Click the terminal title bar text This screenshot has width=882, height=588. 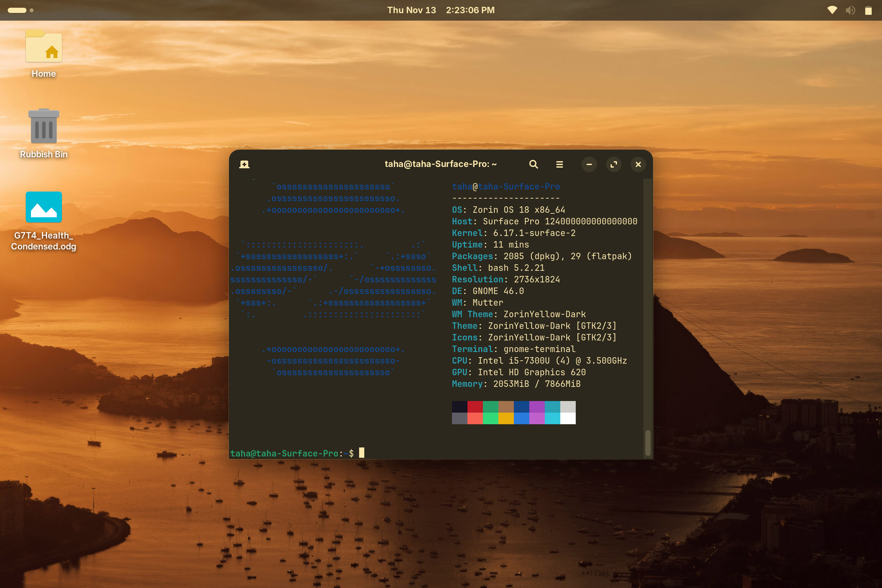coord(441,164)
